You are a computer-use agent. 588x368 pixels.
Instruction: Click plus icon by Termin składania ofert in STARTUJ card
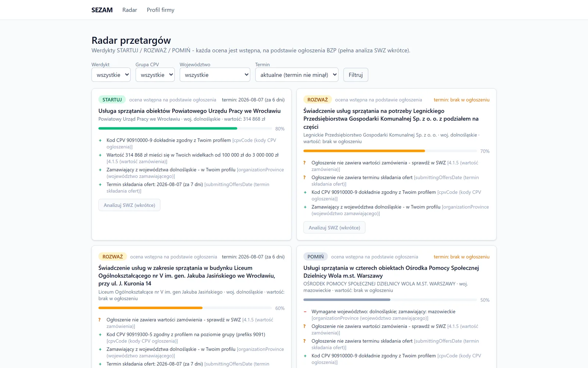[100, 184]
